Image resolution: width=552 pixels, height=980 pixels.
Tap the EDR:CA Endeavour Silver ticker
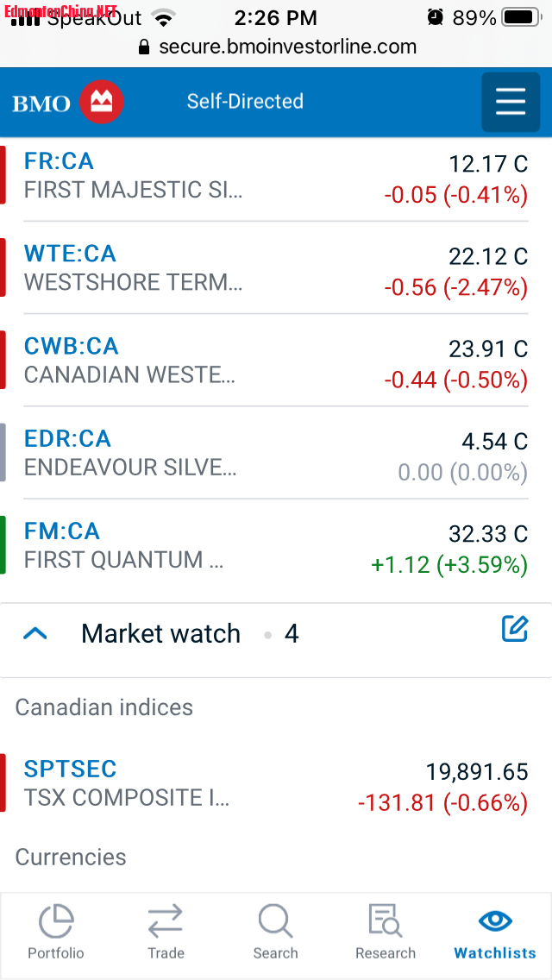(67, 438)
